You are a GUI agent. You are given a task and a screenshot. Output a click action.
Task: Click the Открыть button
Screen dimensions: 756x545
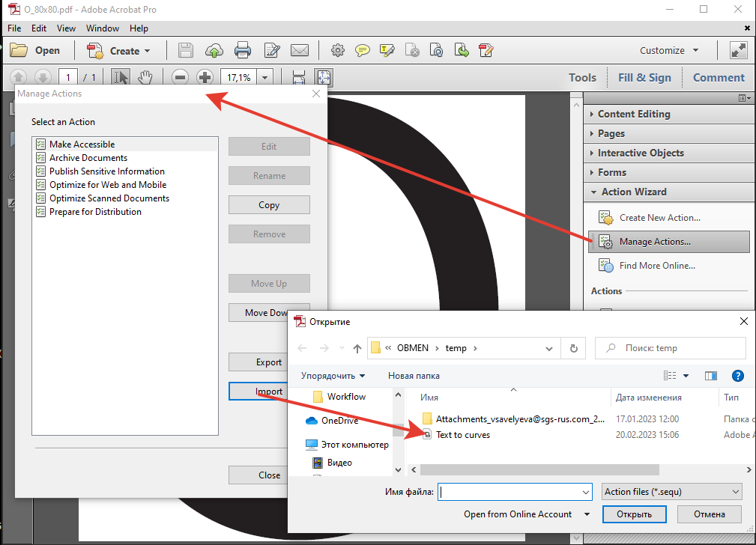pos(634,514)
